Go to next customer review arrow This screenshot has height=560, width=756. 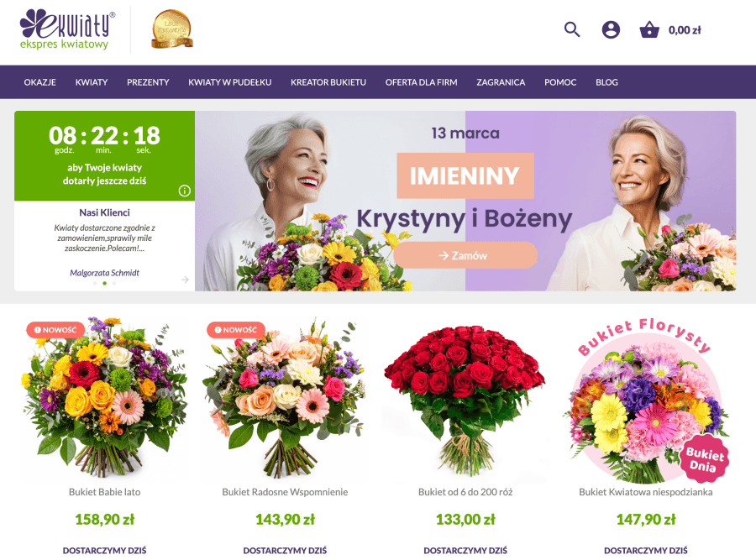tap(185, 280)
